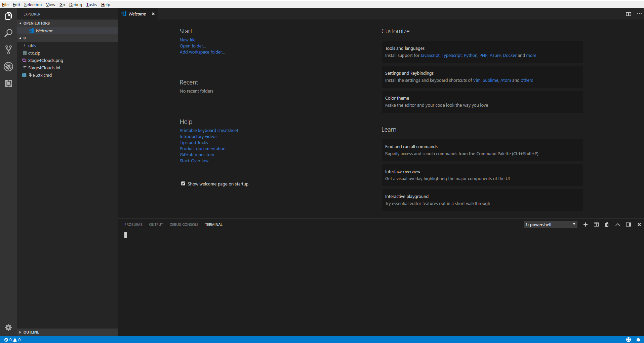Click the New file link

pyautogui.click(x=187, y=40)
